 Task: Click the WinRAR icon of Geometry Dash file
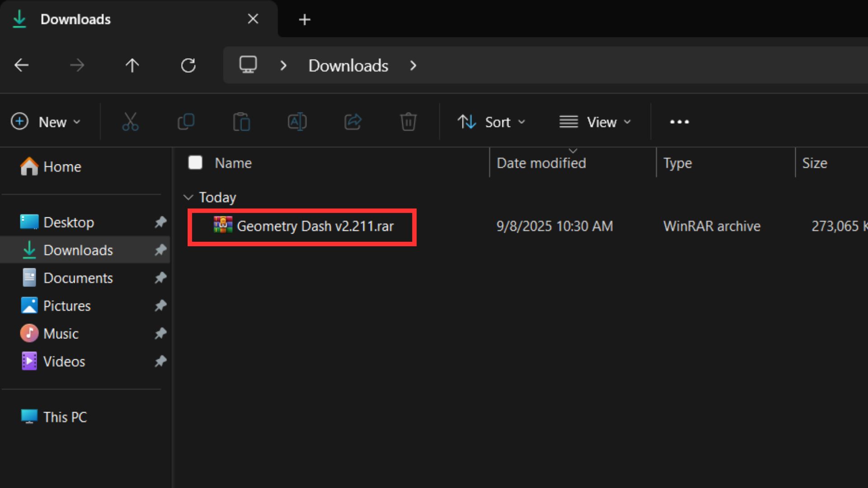point(223,225)
